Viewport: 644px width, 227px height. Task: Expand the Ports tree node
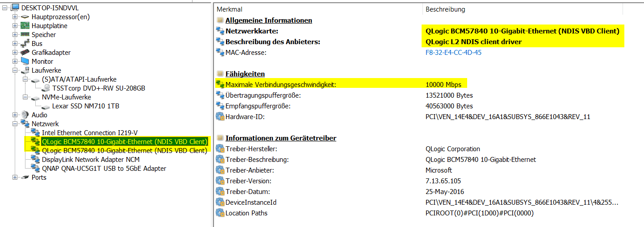click(15, 177)
